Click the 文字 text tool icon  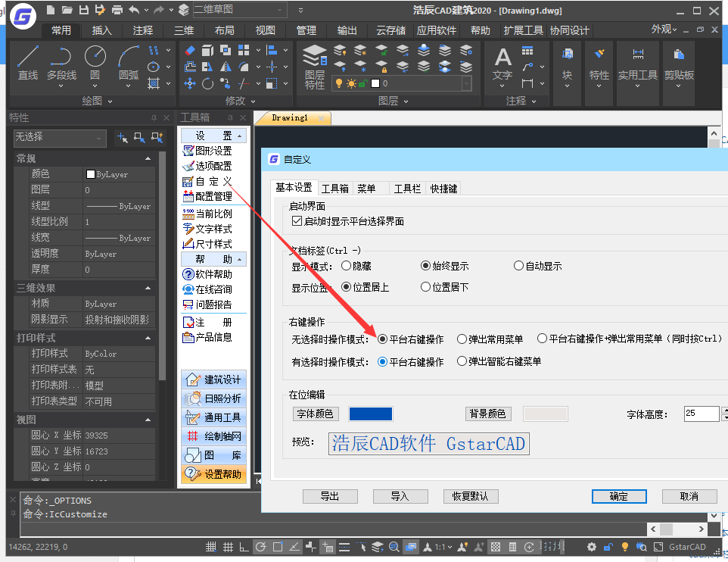tap(502, 64)
